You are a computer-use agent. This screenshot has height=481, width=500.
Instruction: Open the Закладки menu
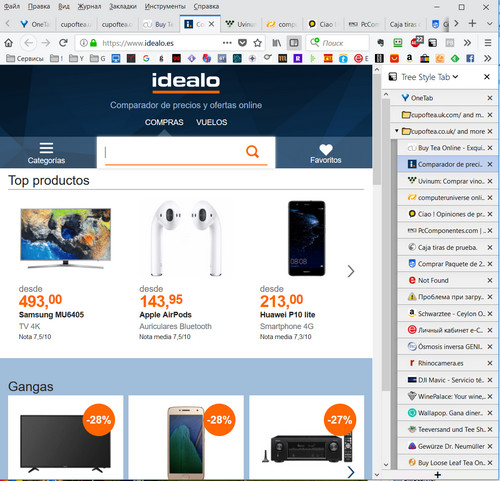coord(123,6)
